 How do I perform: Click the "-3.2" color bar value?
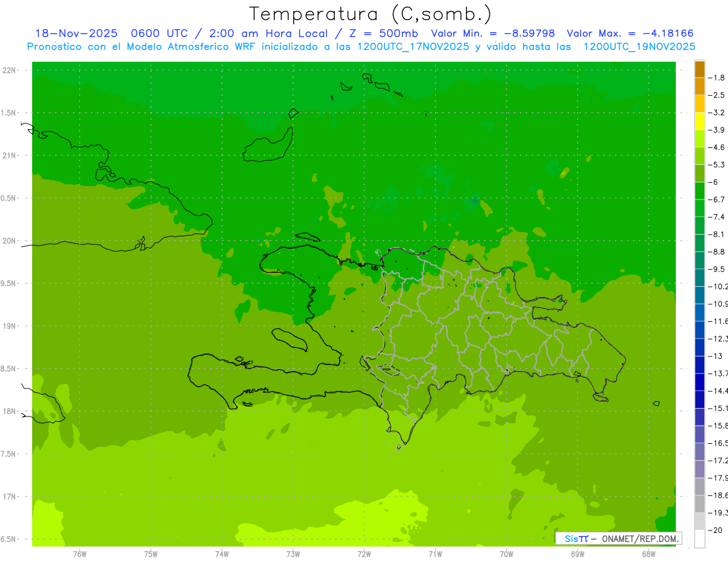[x=717, y=113]
